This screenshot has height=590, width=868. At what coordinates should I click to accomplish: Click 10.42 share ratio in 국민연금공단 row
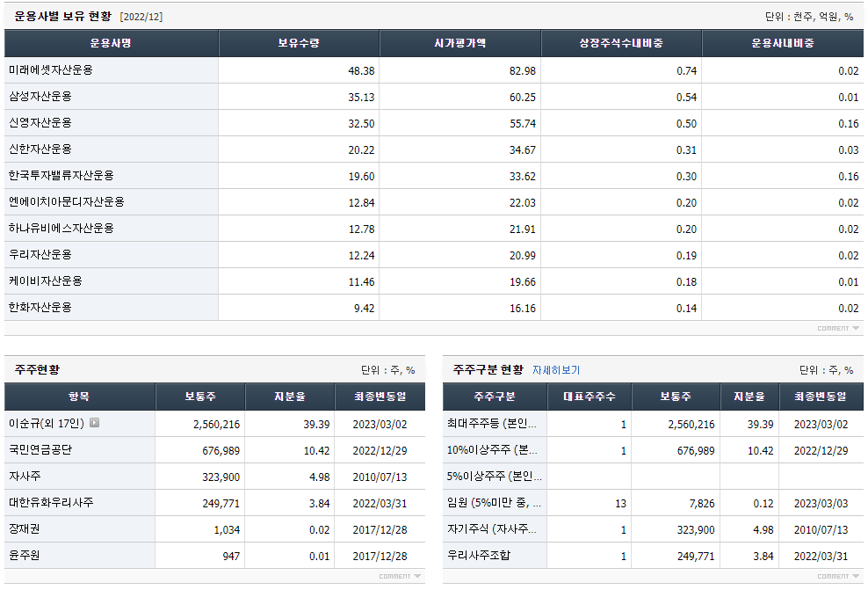point(316,451)
